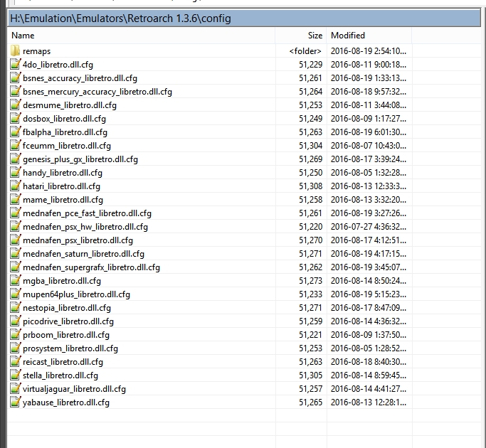Select prboom_libretro.dll.cfg file name
The height and width of the screenshot is (448, 486).
click(66, 335)
